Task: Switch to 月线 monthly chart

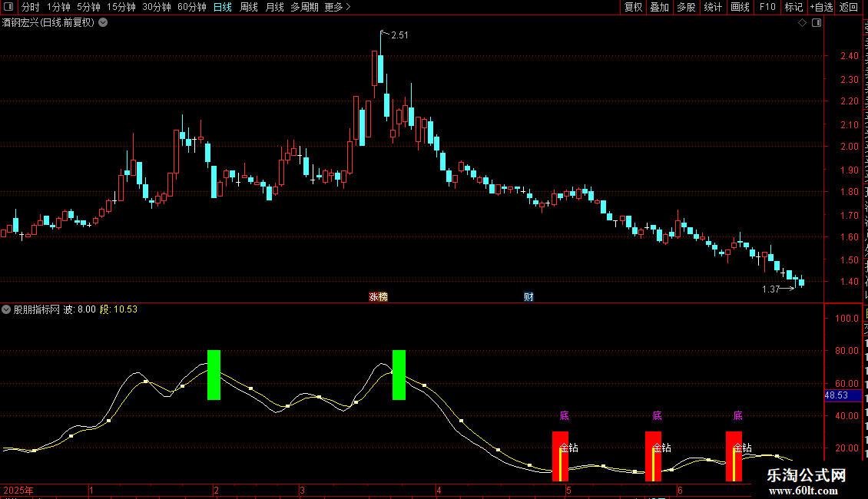Action: (x=274, y=7)
